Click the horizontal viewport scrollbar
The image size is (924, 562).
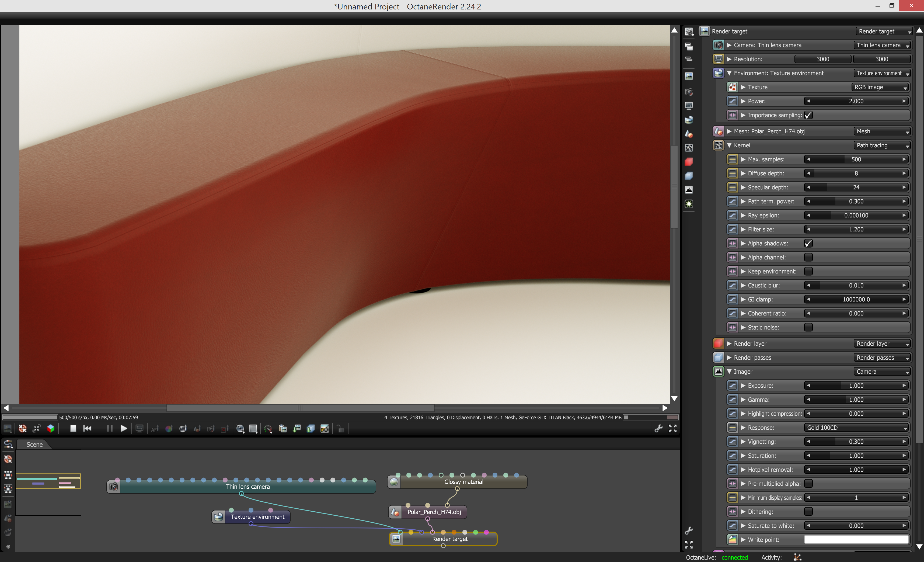pyautogui.click(x=300, y=408)
